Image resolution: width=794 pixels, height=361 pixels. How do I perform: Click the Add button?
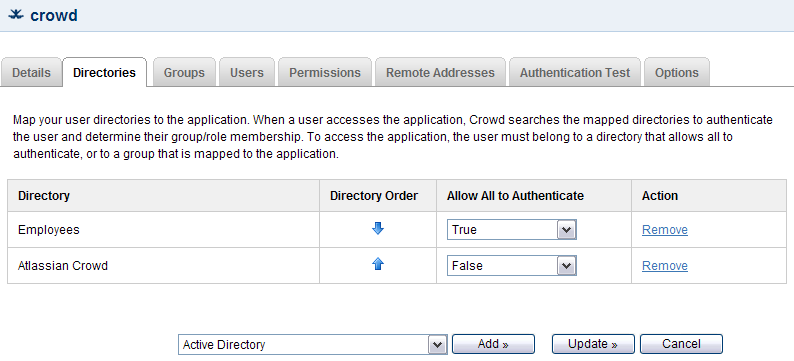pyautogui.click(x=493, y=344)
